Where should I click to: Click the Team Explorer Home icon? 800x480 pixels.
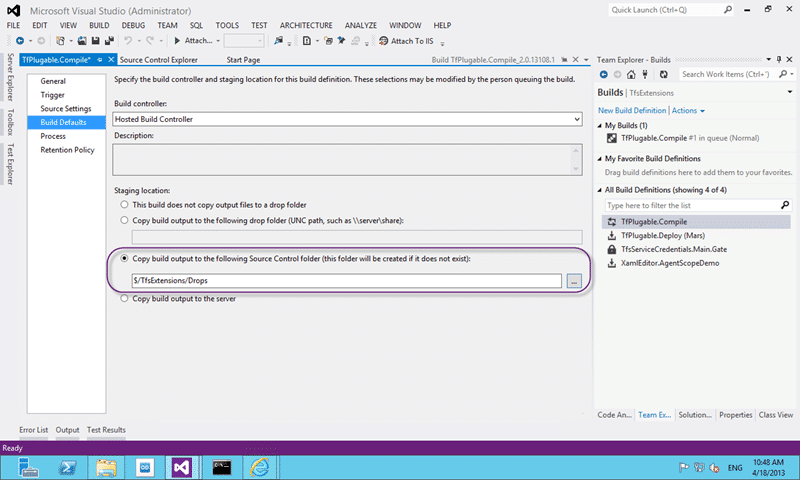pyautogui.click(x=631, y=74)
